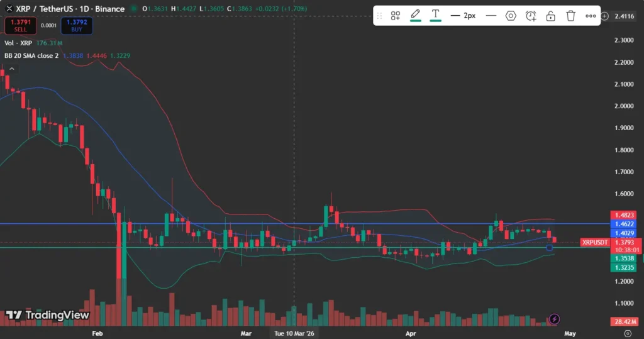Collapse the indicator legend chevron
Viewport: 644px width, 339px height.
(x=12, y=69)
